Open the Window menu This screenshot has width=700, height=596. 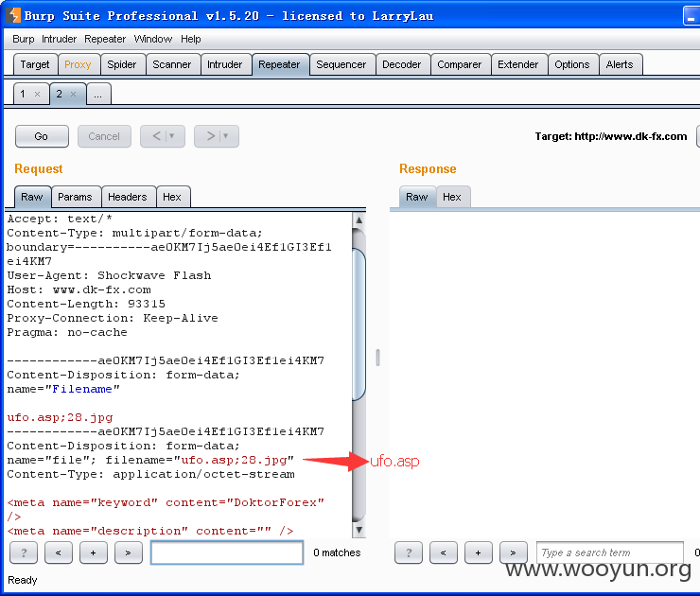[x=152, y=40]
